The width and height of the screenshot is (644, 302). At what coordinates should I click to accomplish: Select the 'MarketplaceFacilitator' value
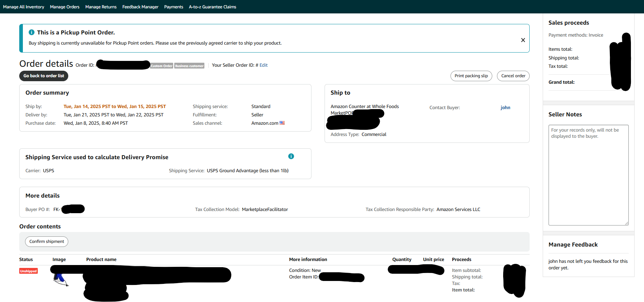[265, 210]
